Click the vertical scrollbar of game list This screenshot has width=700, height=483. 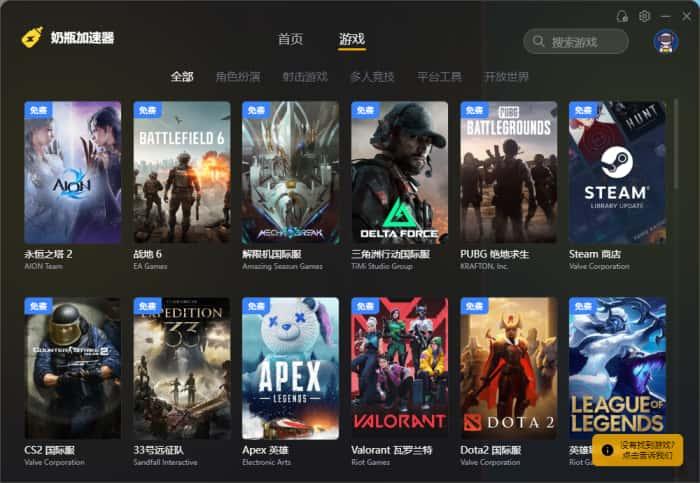[x=676, y=144]
